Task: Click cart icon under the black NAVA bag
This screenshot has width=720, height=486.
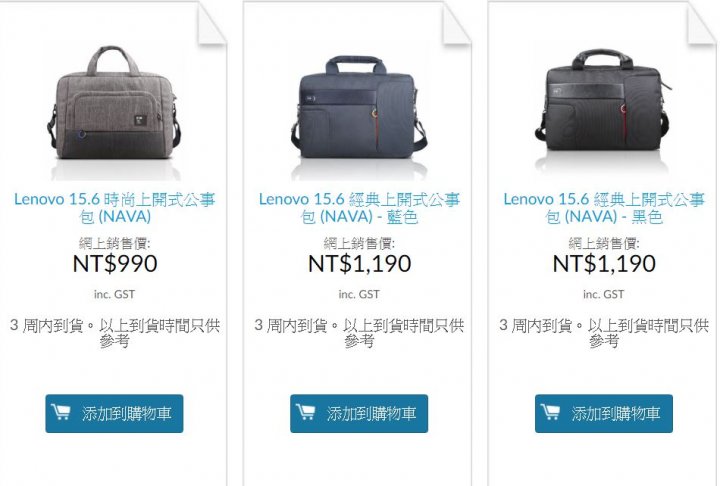Action: (550, 412)
